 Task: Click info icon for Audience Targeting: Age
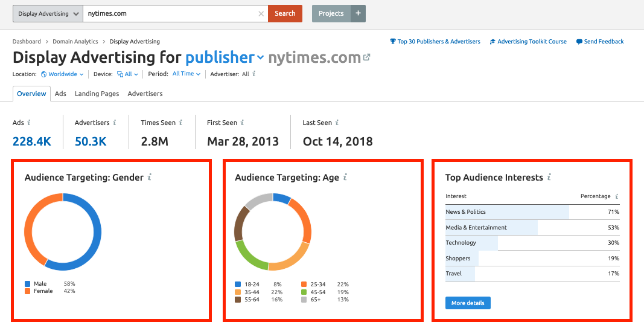point(345,177)
